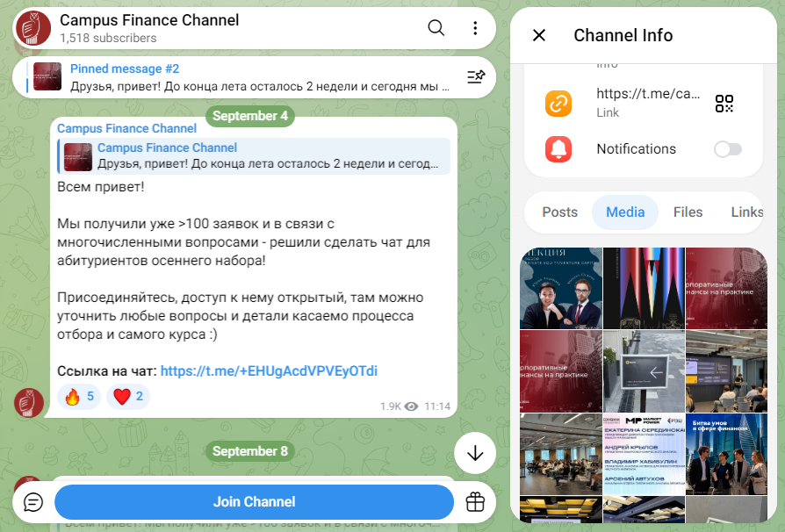The height and width of the screenshot is (532, 785).
Task: Open the colorful triangles media thumbnail
Action: (x=644, y=288)
